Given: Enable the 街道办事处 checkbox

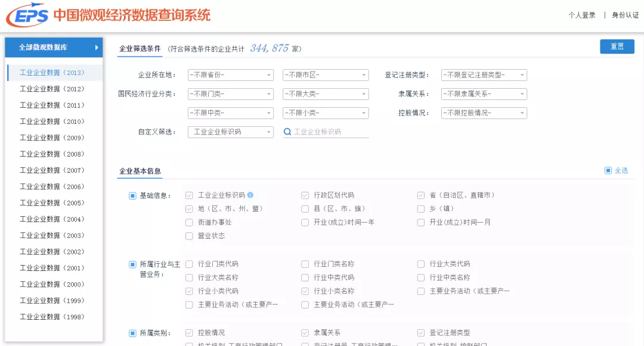Looking at the screenshot, I should click(189, 222).
